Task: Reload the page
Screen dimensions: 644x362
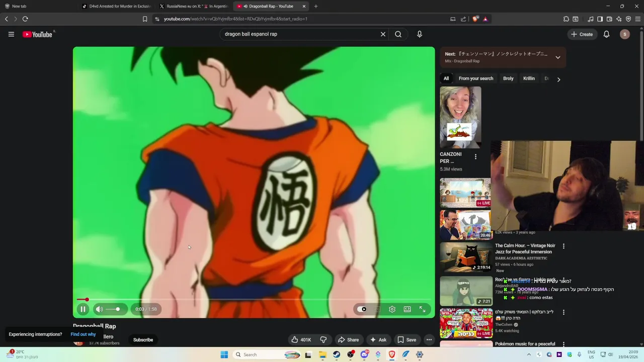Action: 25,19
